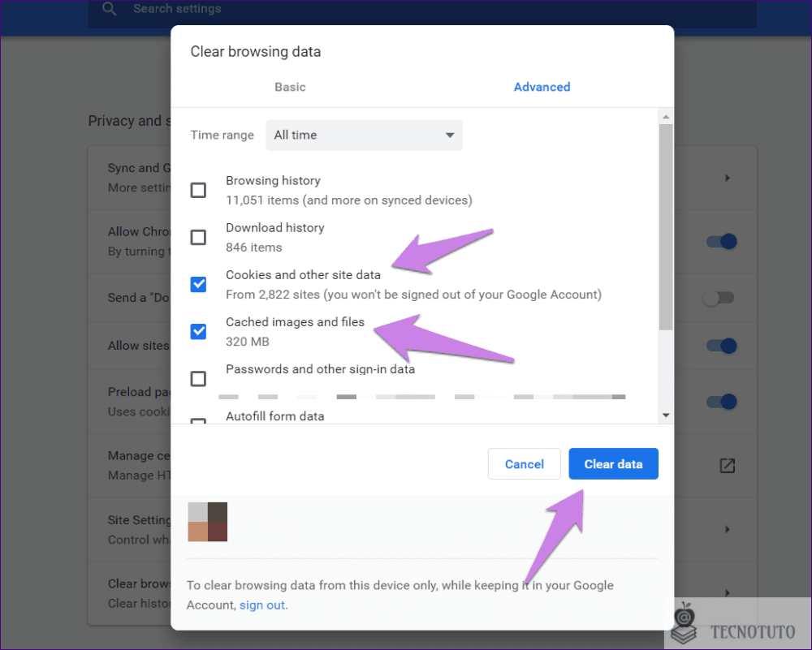Click the "Clear browsing data" dialog title
Image resolution: width=812 pixels, height=650 pixels.
pos(256,52)
